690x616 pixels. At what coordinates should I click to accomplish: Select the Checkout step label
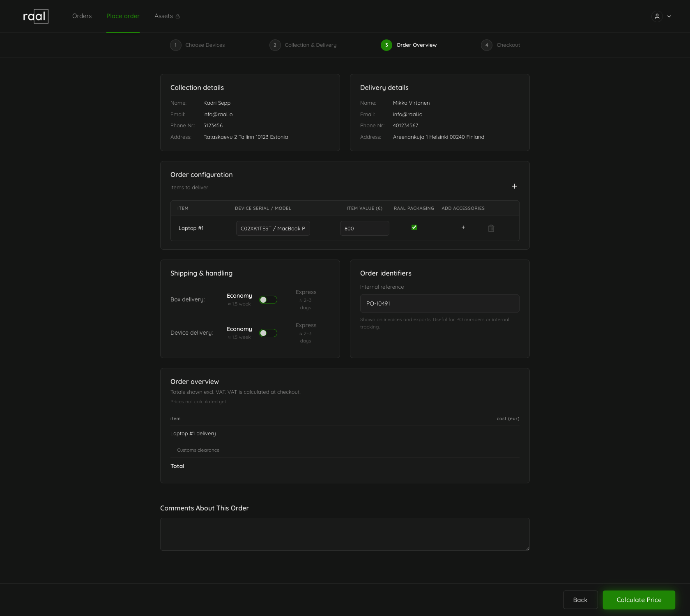pyautogui.click(x=508, y=45)
